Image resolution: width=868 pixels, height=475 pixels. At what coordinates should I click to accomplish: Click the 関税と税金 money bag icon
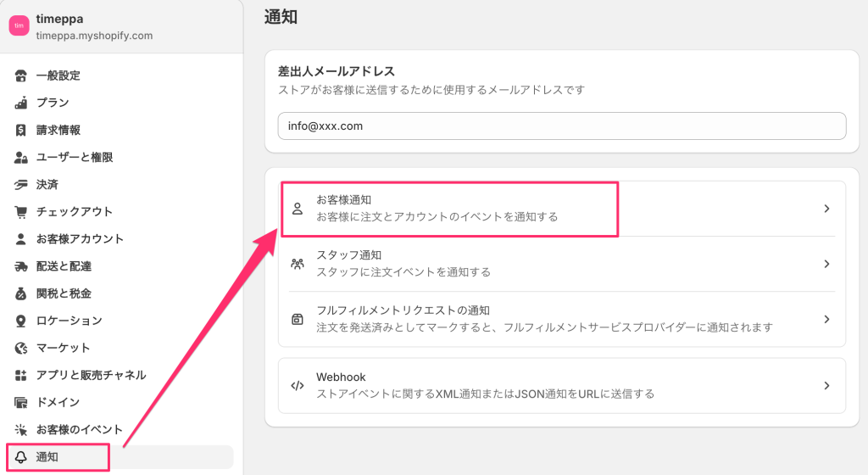(20, 293)
